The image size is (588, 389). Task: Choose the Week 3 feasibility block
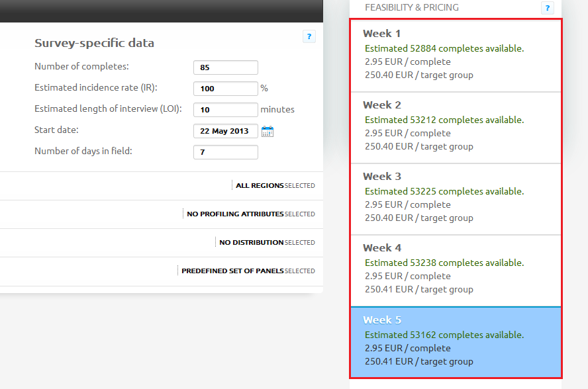456,198
